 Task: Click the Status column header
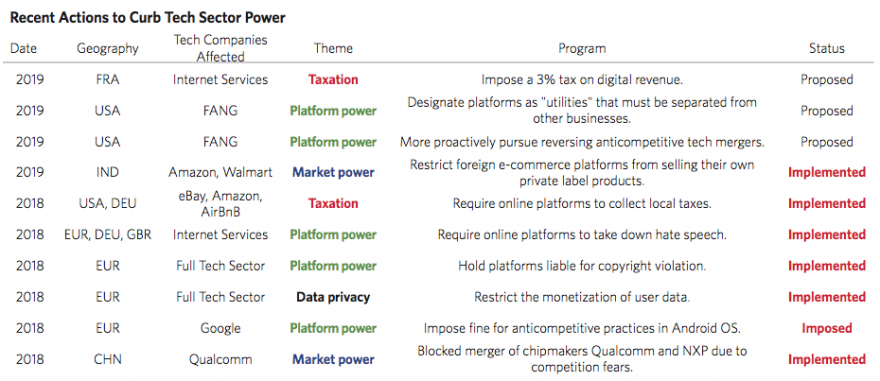click(x=826, y=48)
